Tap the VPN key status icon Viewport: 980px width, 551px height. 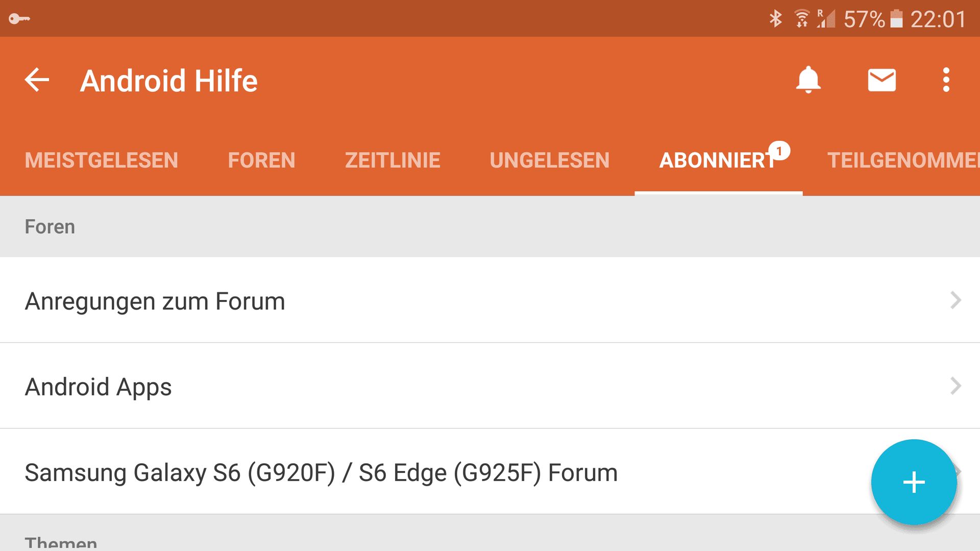point(19,19)
